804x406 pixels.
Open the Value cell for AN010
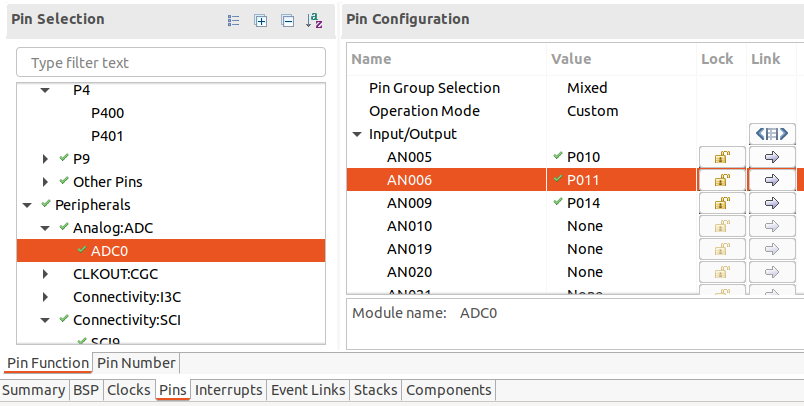coord(585,226)
